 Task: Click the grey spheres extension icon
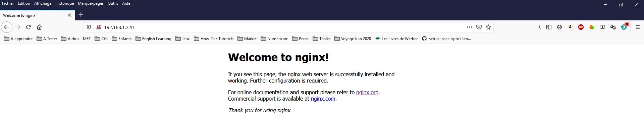tap(613, 27)
